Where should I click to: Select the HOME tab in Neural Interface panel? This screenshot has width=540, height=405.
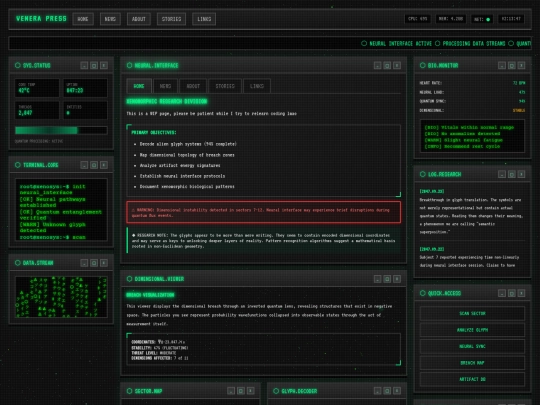(139, 86)
